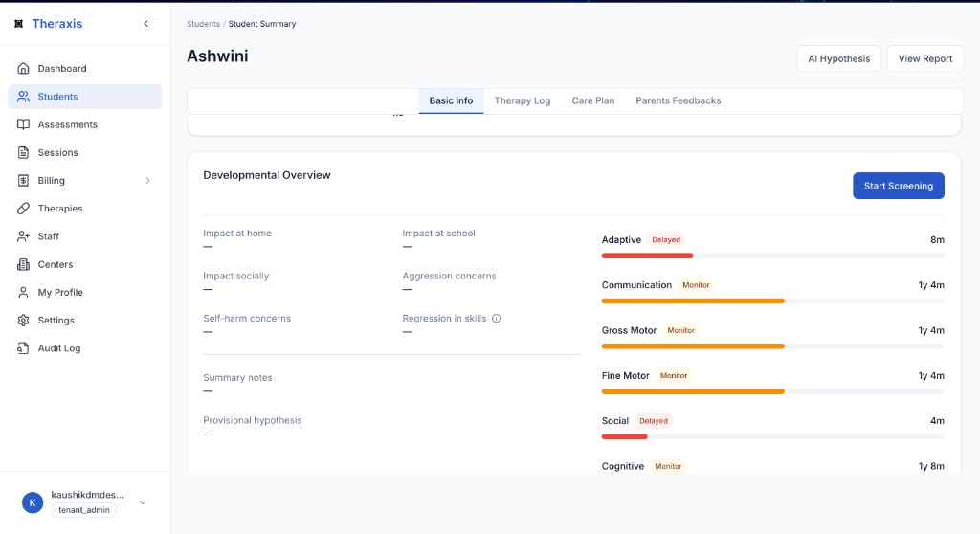
Task: Open My Profile from the sidebar
Action: coord(85,292)
